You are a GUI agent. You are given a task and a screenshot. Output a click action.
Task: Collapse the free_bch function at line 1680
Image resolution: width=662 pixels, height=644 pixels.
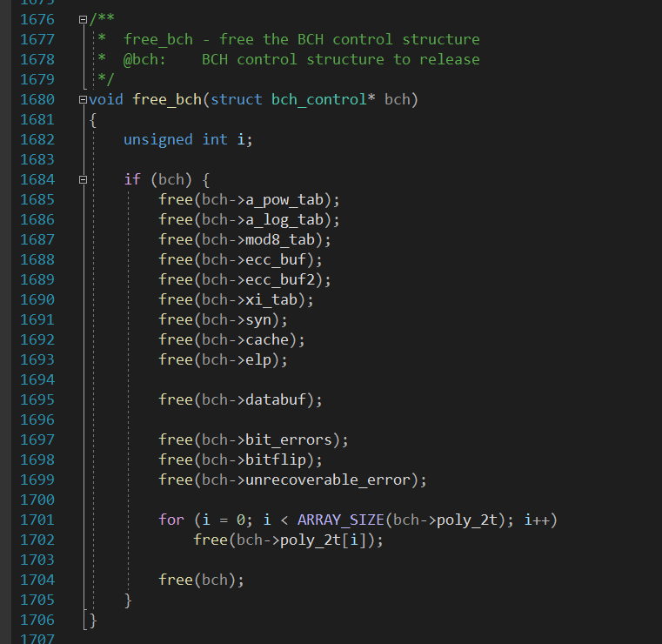point(83,100)
